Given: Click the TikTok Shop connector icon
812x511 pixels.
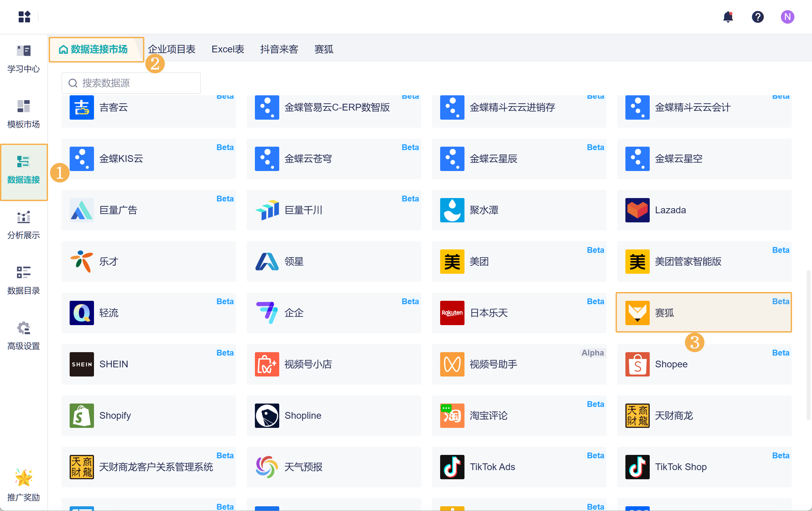Looking at the screenshot, I should [x=637, y=467].
